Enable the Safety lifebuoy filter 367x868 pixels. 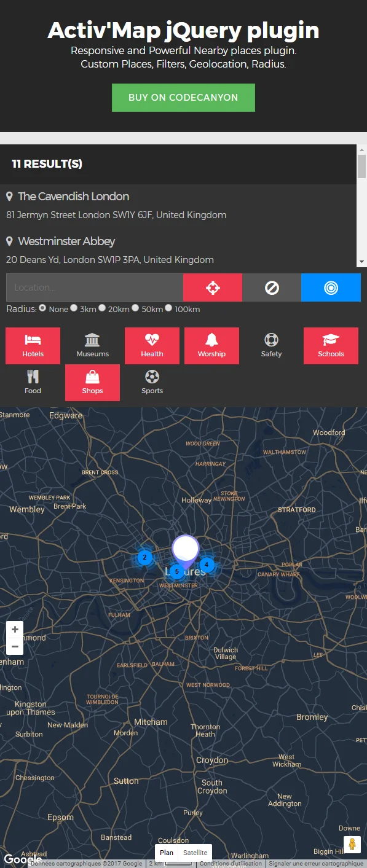(271, 346)
